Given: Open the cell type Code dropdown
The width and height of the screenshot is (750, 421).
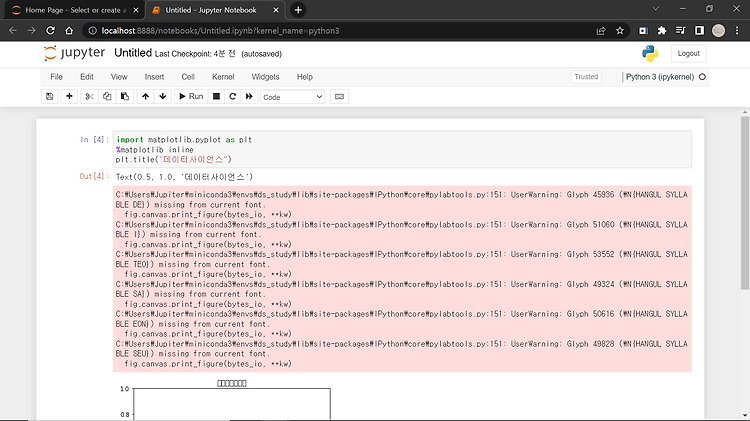Looking at the screenshot, I should click(293, 97).
